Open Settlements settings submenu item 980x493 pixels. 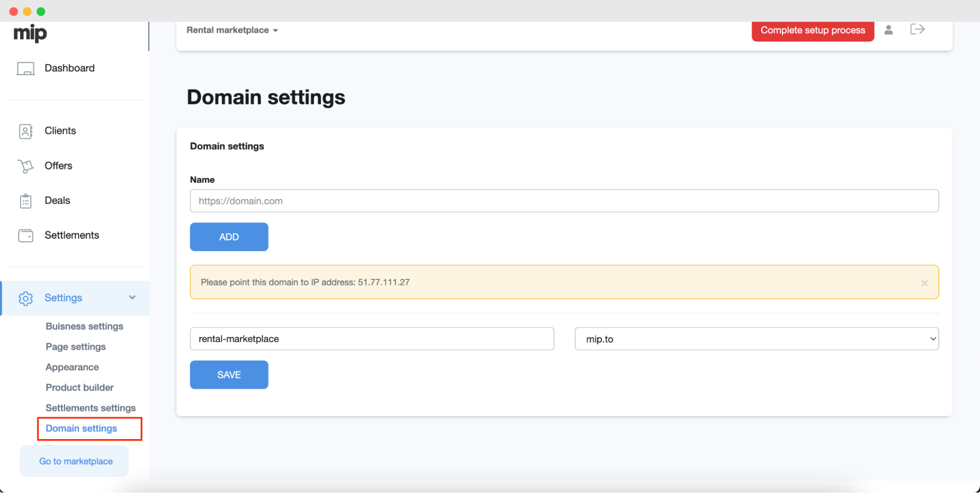[91, 408]
